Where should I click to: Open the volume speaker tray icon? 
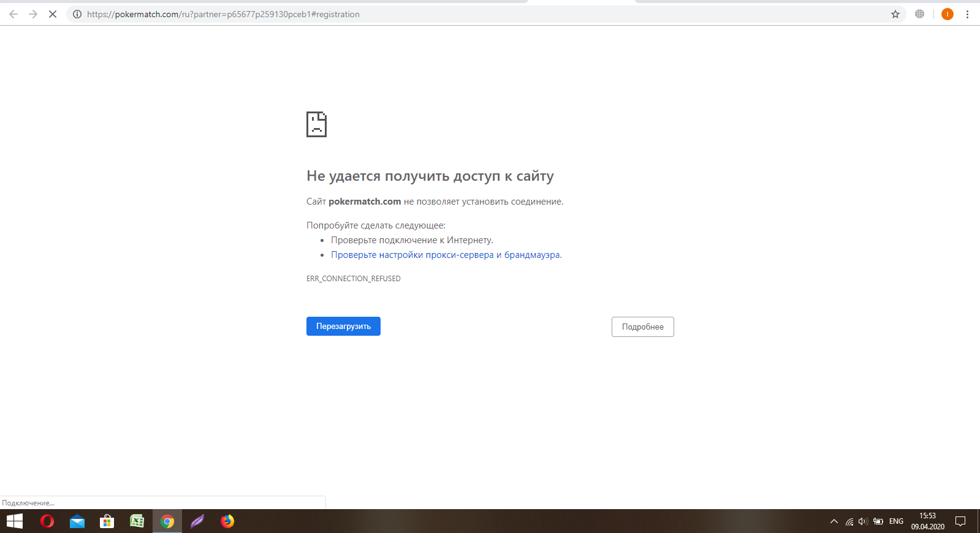864,521
